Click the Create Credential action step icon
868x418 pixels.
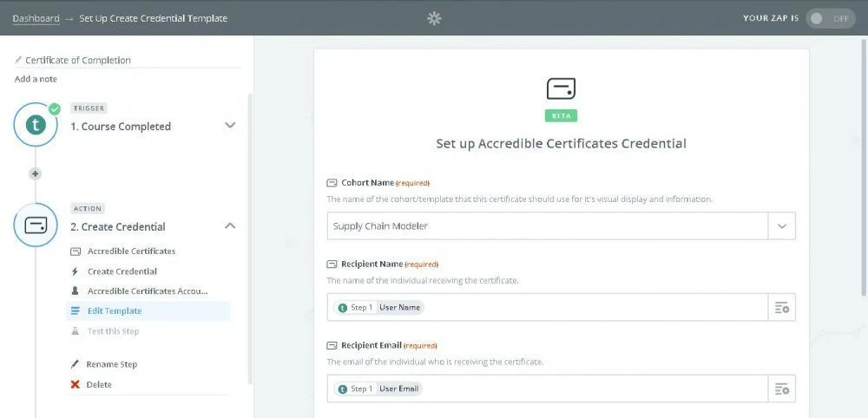point(36,226)
